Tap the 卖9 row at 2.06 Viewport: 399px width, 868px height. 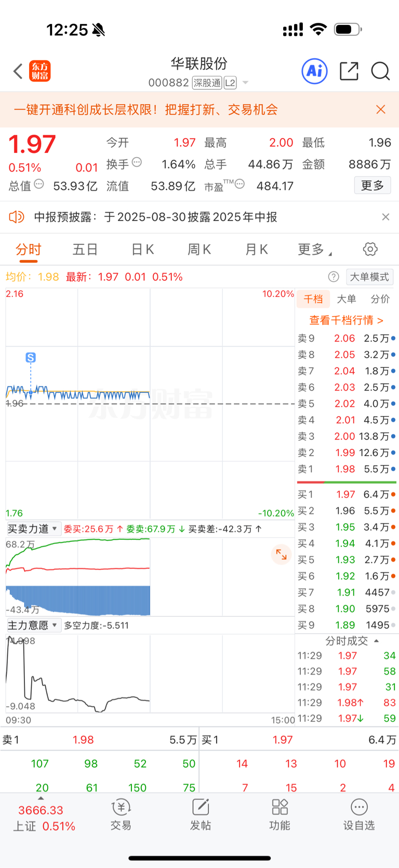[x=347, y=339]
